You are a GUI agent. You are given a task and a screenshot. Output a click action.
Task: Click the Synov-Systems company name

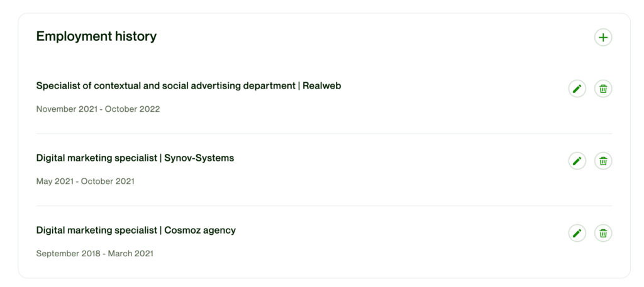point(199,158)
